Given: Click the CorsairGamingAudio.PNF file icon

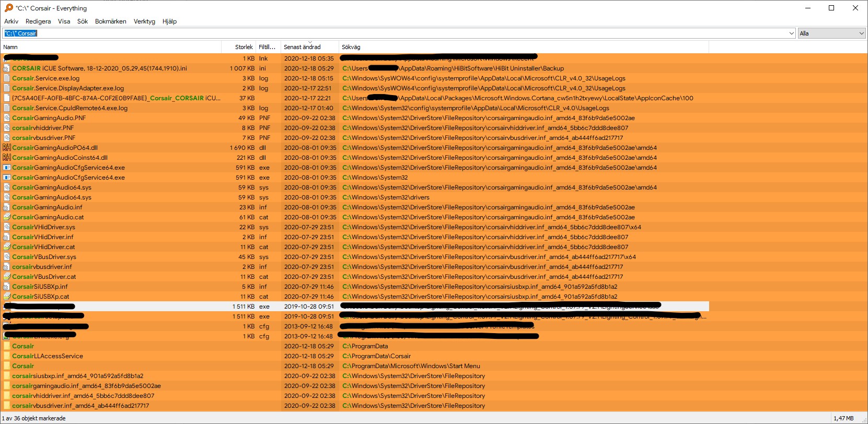Looking at the screenshot, I should click(7, 118).
